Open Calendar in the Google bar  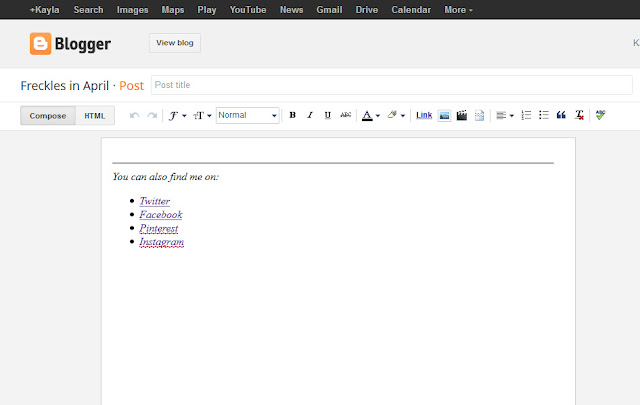tap(411, 9)
